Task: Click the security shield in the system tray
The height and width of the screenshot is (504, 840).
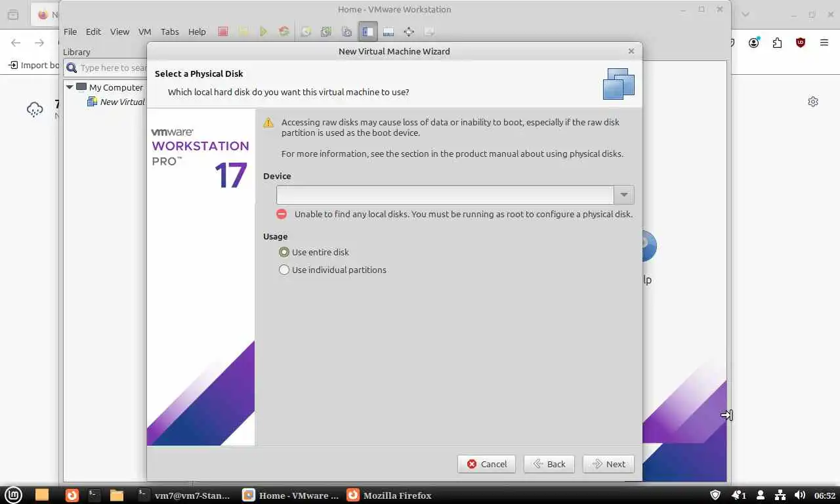Action: (715, 495)
